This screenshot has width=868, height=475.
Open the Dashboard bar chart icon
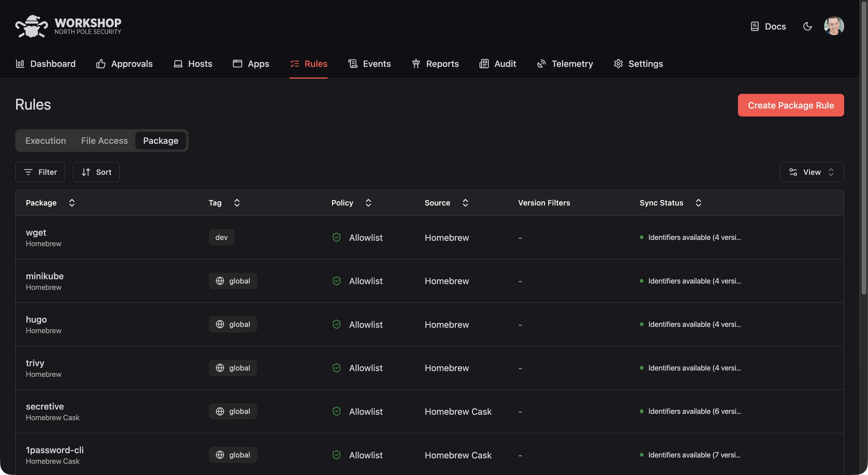pyautogui.click(x=20, y=64)
